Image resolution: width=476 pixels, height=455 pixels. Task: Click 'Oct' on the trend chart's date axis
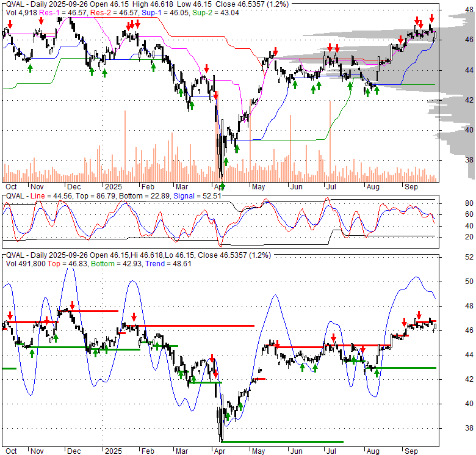pyautogui.click(x=11, y=451)
